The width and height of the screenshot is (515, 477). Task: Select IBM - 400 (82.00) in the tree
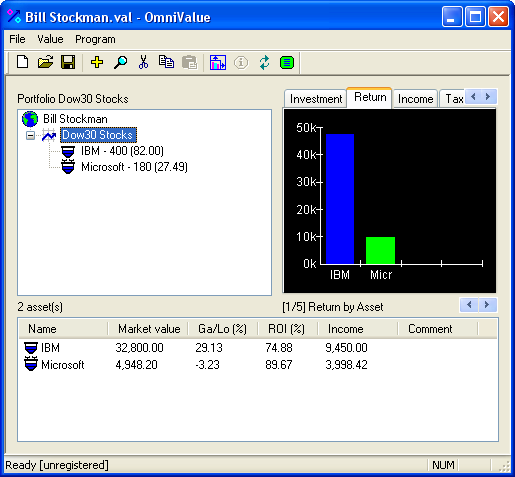[122, 151]
